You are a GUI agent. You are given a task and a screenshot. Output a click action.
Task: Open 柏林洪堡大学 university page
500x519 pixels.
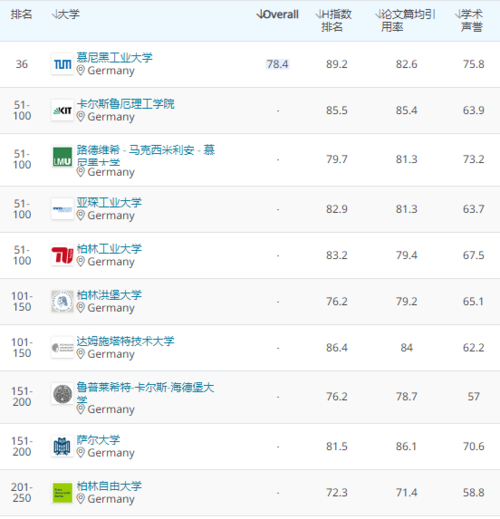(x=109, y=295)
